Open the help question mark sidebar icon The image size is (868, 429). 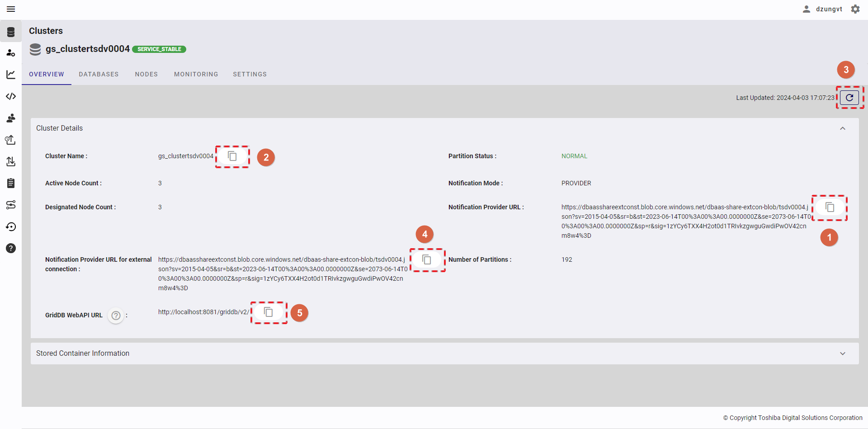pos(11,248)
